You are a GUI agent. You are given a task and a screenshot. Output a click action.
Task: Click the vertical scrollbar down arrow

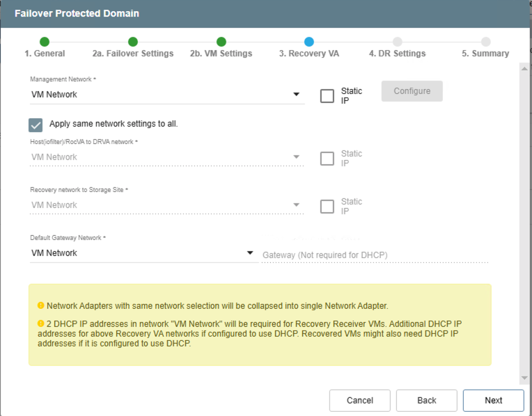tap(524, 378)
